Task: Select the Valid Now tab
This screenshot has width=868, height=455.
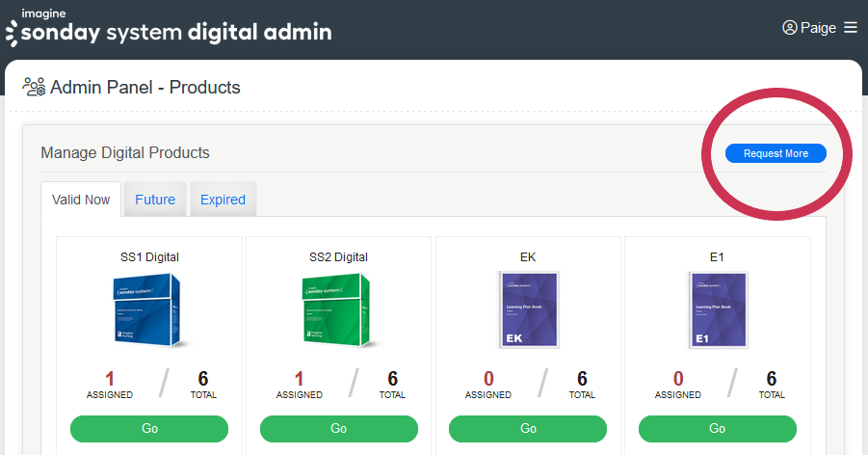Action: [81, 200]
